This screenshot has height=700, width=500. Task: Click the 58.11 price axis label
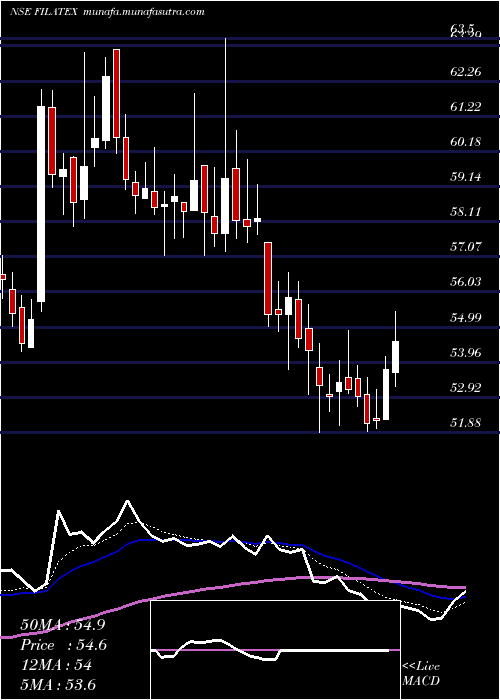pos(466,211)
